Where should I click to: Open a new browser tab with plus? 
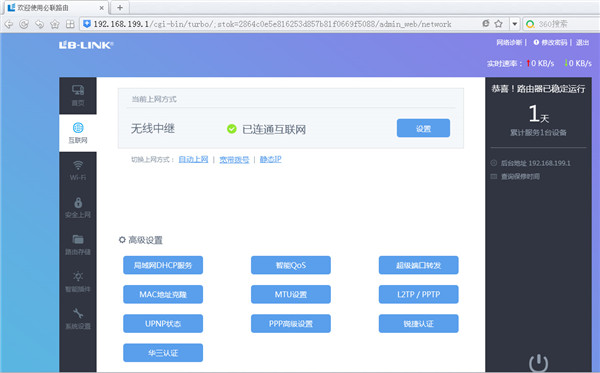coord(120,7)
